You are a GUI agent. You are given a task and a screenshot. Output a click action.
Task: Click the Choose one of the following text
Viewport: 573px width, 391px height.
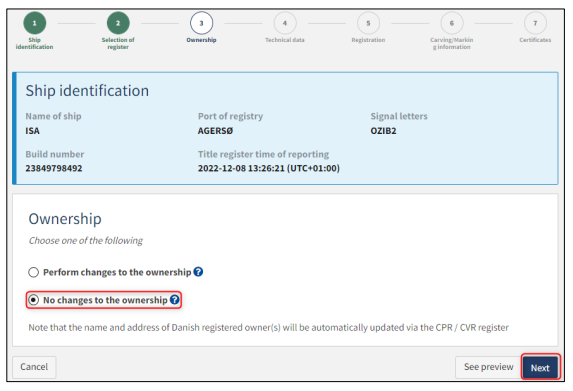[x=86, y=240]
